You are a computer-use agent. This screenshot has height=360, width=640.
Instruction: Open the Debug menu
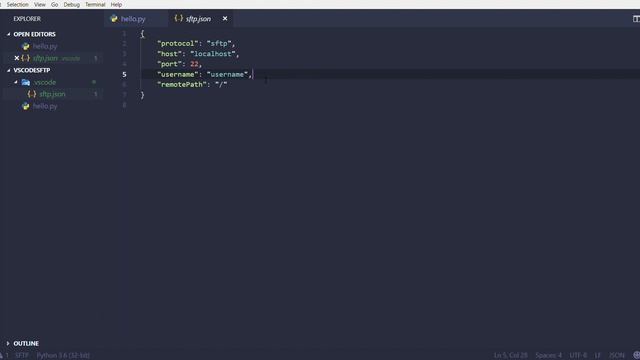(71, 4)
